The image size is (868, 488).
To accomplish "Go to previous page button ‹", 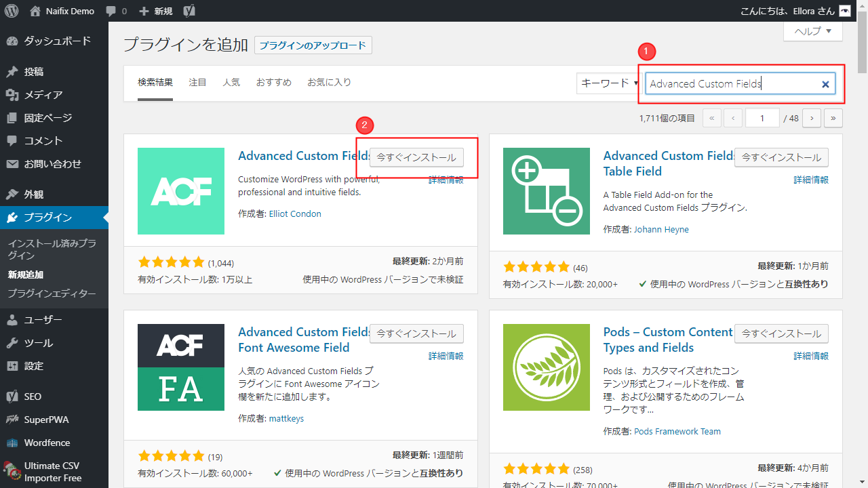I will (733, 118).
